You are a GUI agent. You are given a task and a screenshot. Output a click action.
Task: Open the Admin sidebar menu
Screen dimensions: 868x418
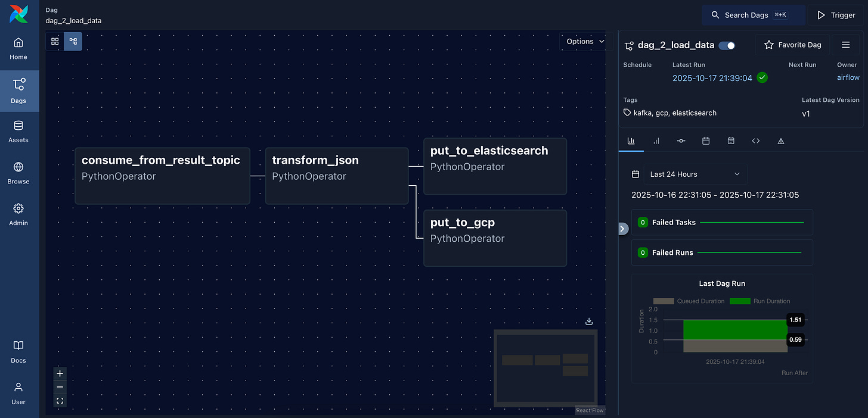18,215
